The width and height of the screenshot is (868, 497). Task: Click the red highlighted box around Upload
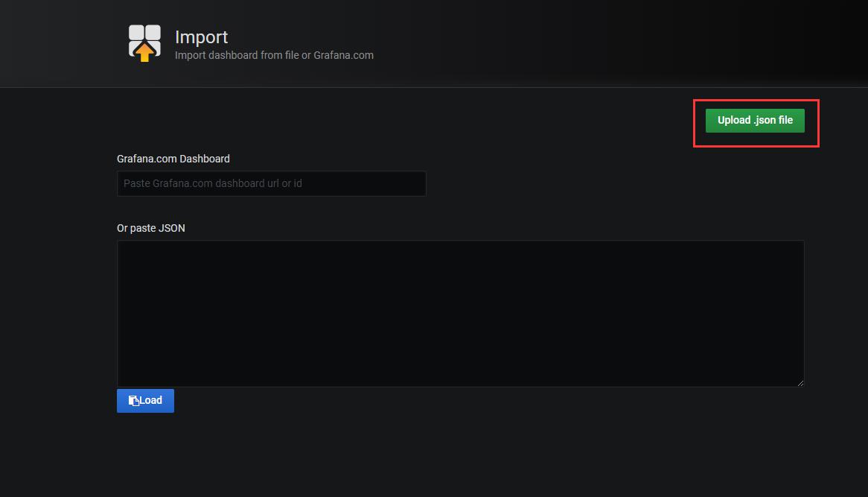point(756,124)
